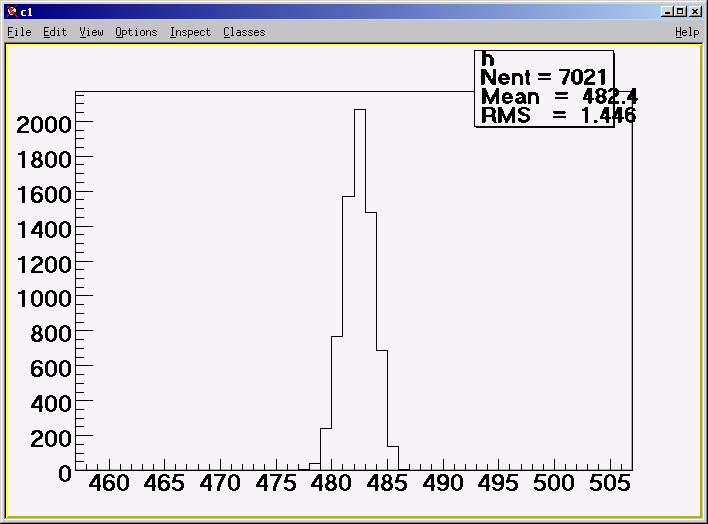
Task: Click the x-axis label 470
Action: tap(220, 483)
